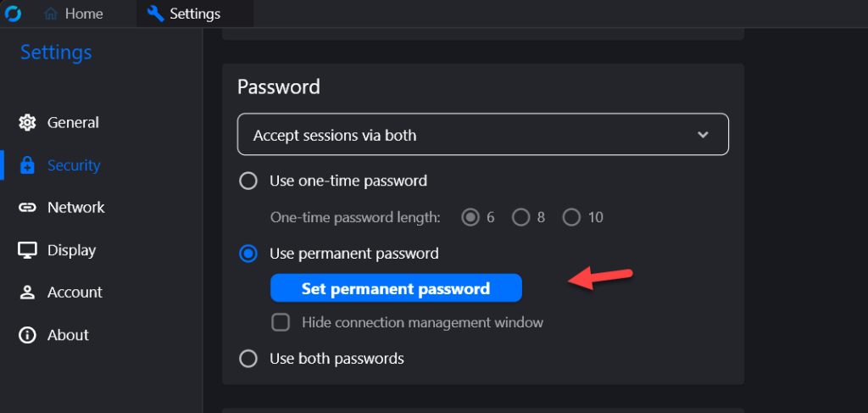Click the Home house icon
This screenshot has width=868, height=413.
pos(51,14)
